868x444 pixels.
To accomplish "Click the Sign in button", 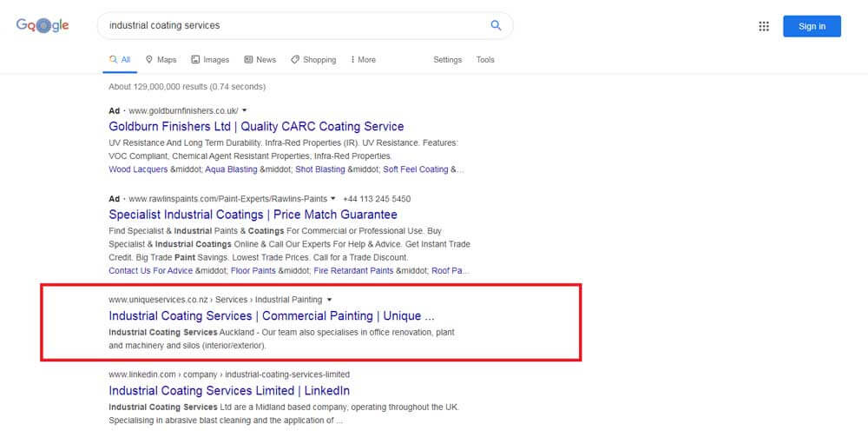I will (812, 26).
